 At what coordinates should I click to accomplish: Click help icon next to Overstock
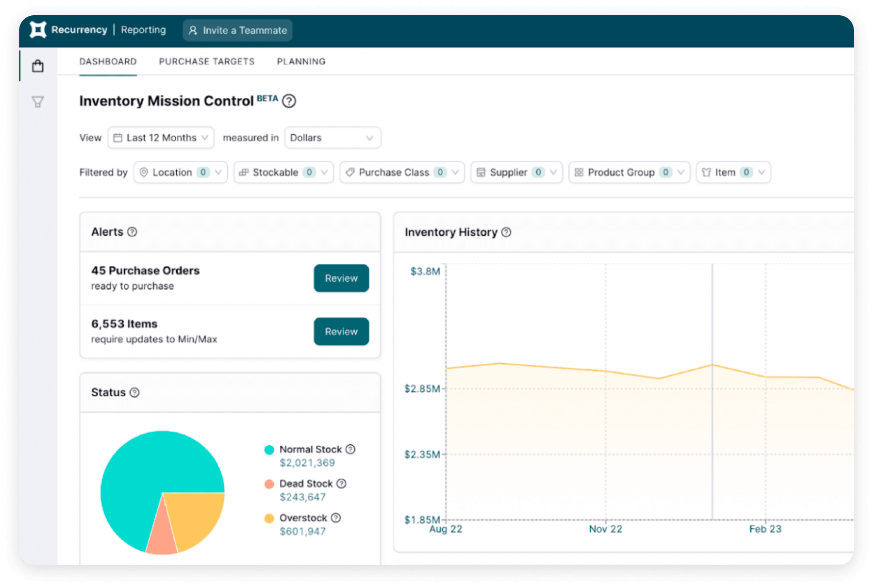[x=336, y=518]
